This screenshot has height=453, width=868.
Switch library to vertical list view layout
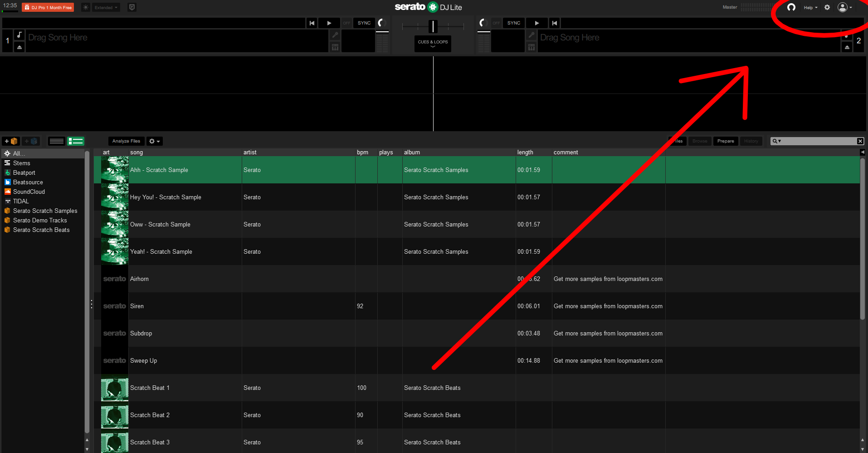pos(56,141)
